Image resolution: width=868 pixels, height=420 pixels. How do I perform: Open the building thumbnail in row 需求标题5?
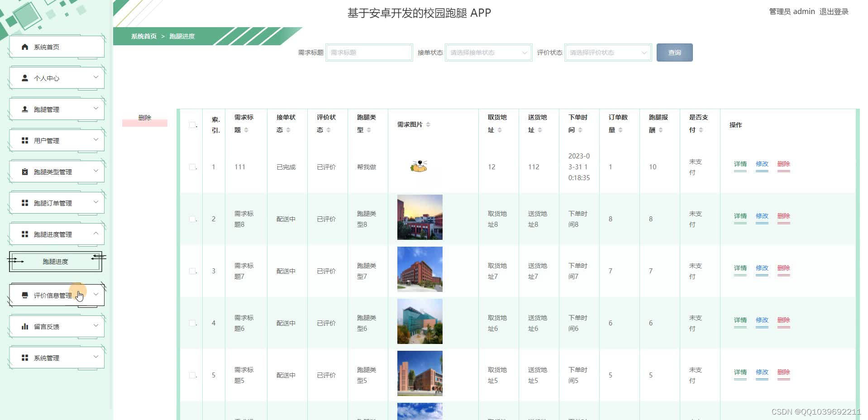pos(420,373)
